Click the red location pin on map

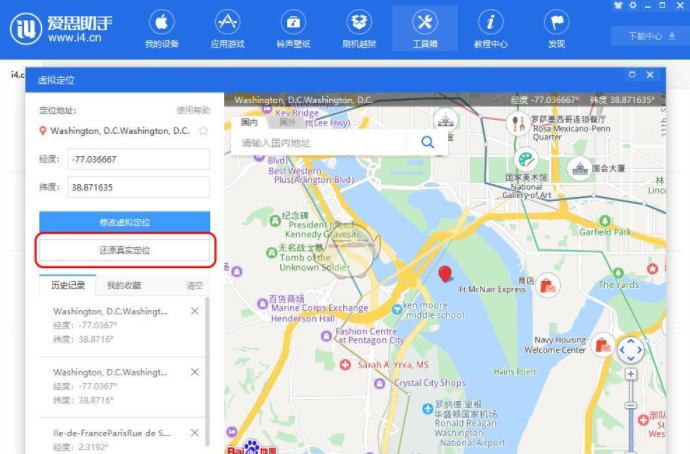[x=446, y=274]
